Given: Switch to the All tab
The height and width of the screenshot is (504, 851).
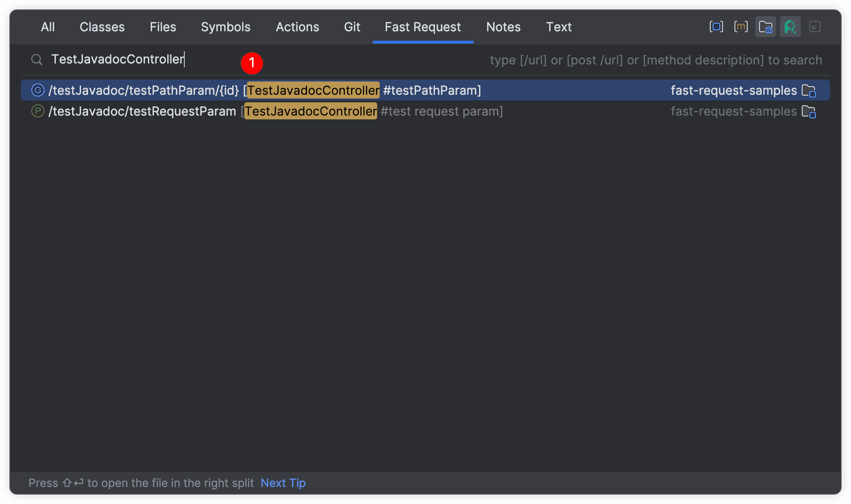Looking at the screenshot, I should 48,27.
